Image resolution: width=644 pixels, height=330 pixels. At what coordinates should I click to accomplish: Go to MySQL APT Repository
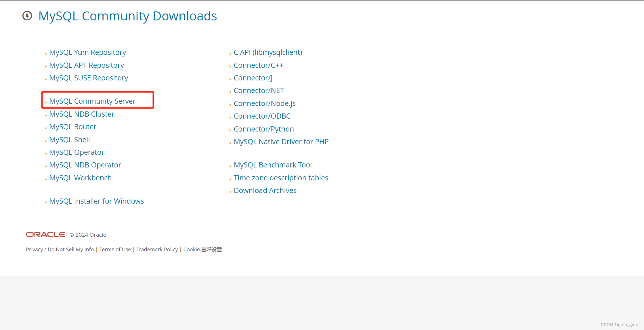coord(87,65)
